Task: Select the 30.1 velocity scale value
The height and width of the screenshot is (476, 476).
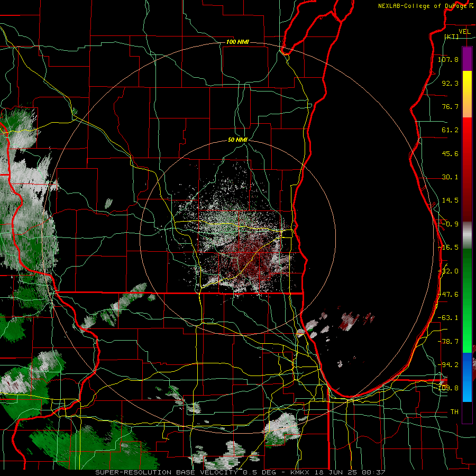Action: click(x=450, y=177)
